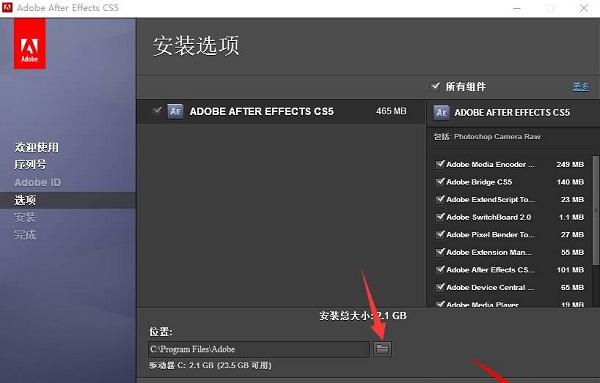Uncheck Adobe ExtendScript To... component
Screen dimensions: 600x383
pyautogui.click(x=440, y=199)
